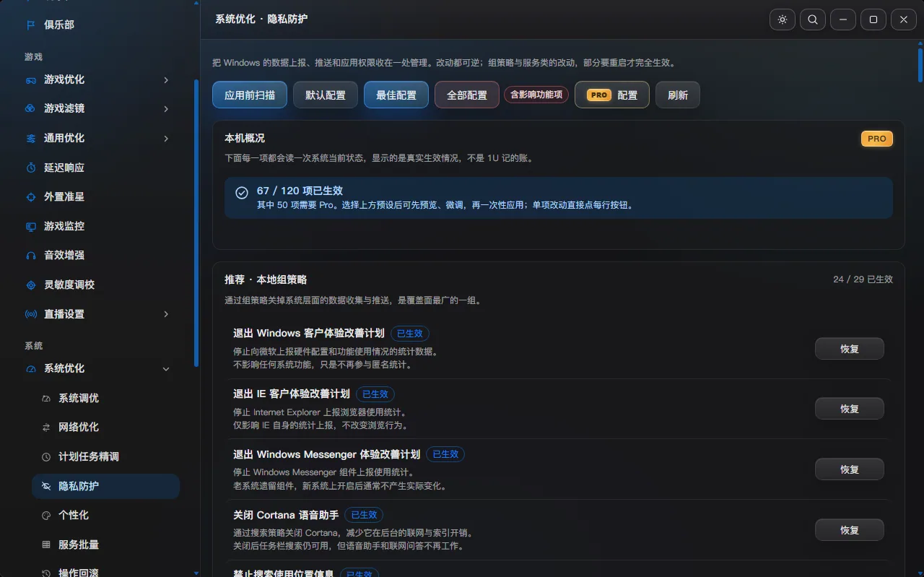
Task: Select the 灵敏度调校 target icon
Action: tap(30, 285)
